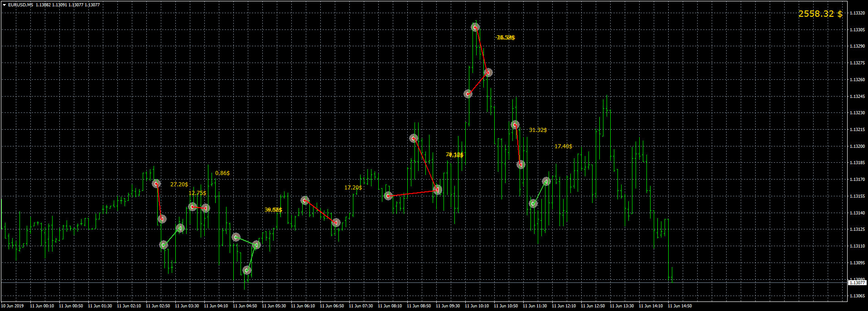Screen dimensions: 868x311
Task: Click the 11 Jun 00:10 time label
Action: click(x=42, y=306)
